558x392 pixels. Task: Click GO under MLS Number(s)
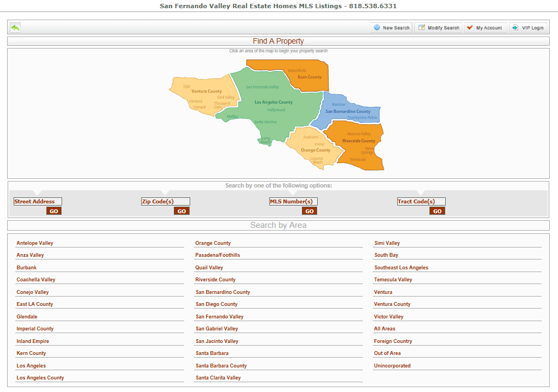tap(309, 210)
